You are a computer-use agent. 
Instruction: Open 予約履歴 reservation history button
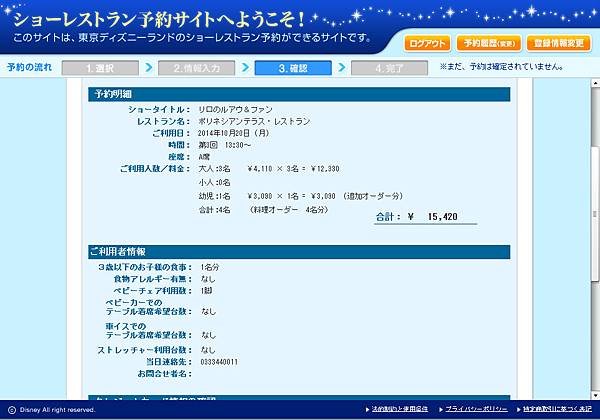(489, 43)
